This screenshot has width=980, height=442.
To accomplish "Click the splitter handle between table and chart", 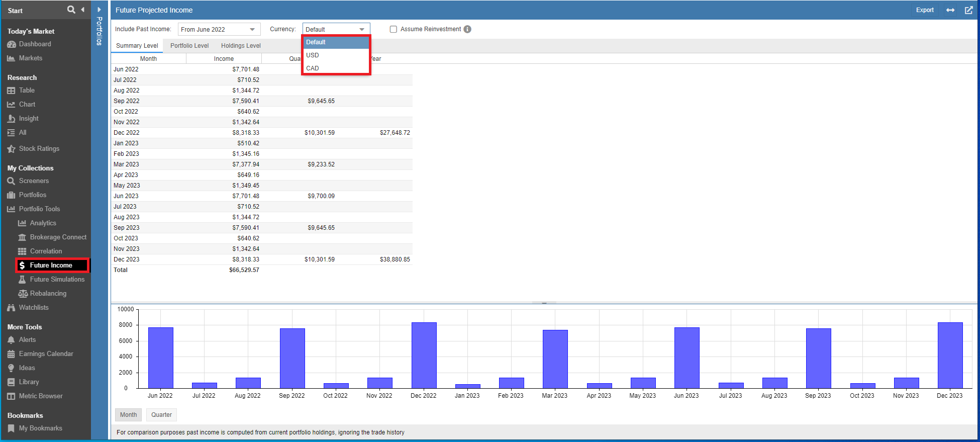I will click(x=544, y=303).
